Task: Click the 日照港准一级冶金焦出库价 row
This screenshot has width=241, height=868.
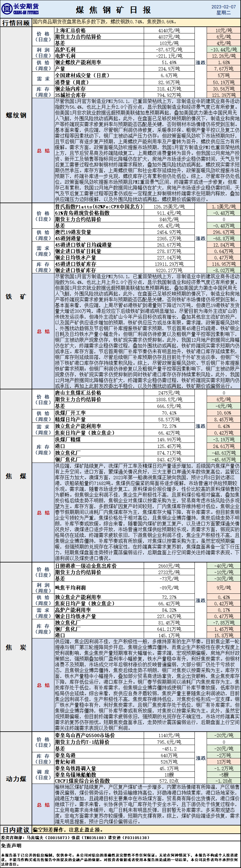Action: click(86, 566)
